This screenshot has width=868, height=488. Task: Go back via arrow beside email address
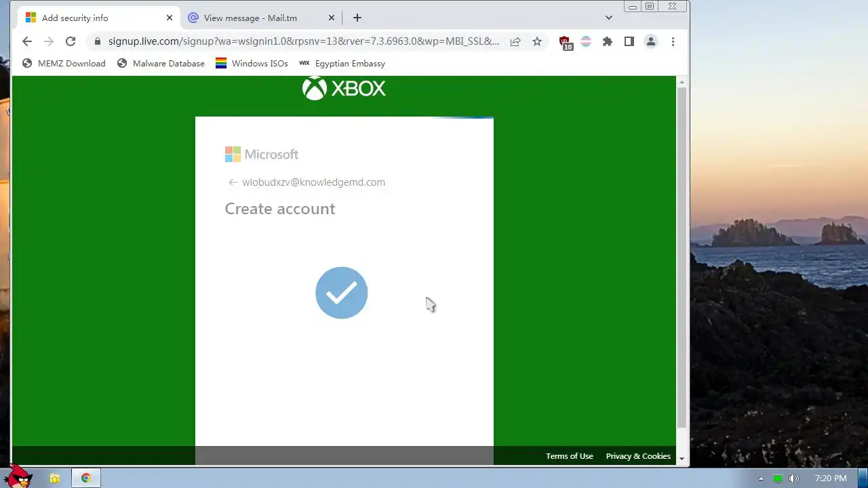tap(233, 182)
